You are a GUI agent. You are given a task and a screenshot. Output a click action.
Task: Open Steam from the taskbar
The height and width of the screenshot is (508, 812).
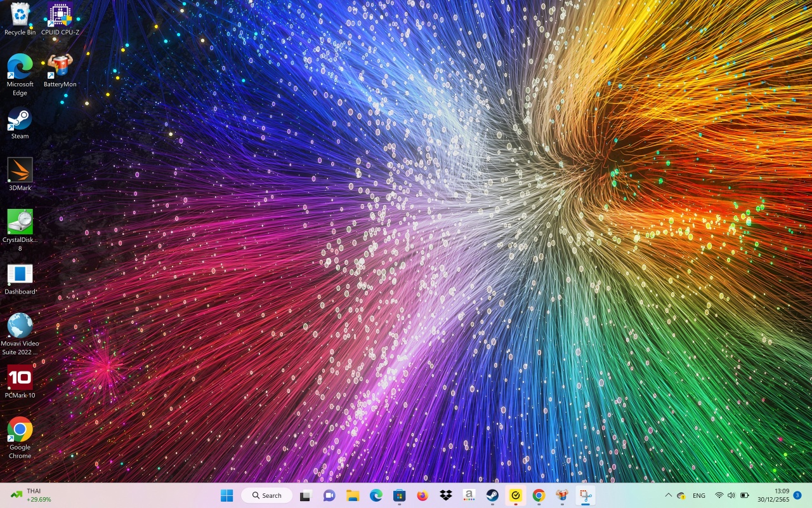pyautogui.click(x=492, y=495)
